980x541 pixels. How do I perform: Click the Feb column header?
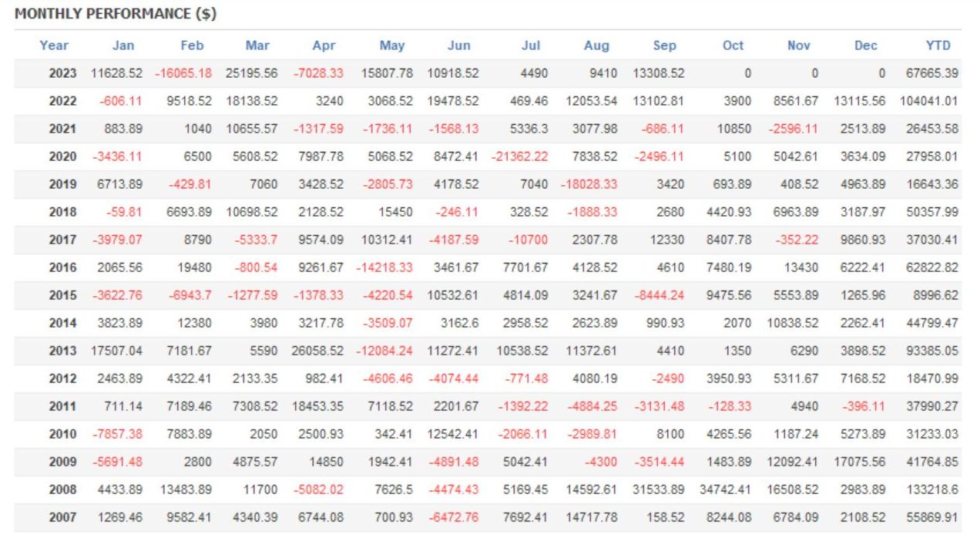point(192,45)
